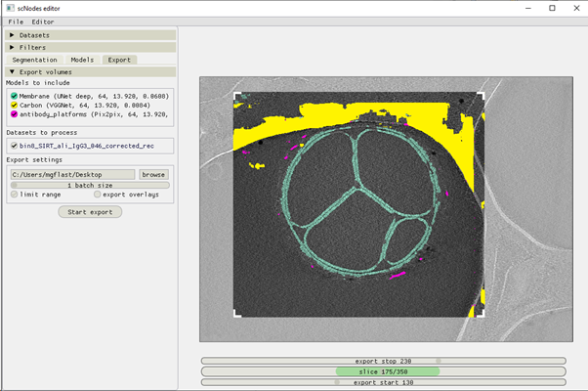Switch to the Segmentation tab

[34, 60]
